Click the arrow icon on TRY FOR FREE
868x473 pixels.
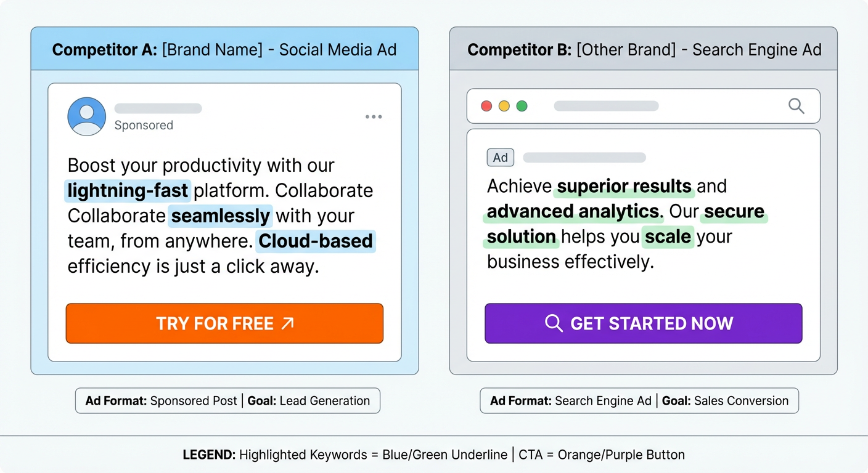tap(287, 323)
